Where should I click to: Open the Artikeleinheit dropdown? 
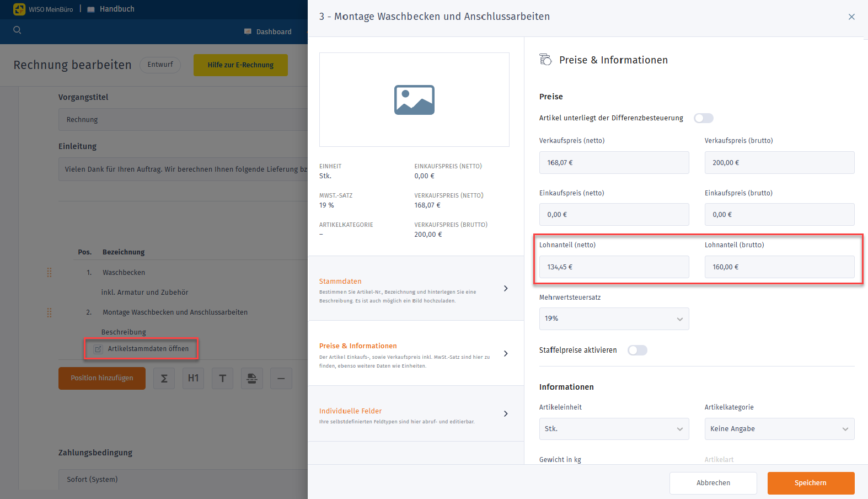(x=614, y=429)
